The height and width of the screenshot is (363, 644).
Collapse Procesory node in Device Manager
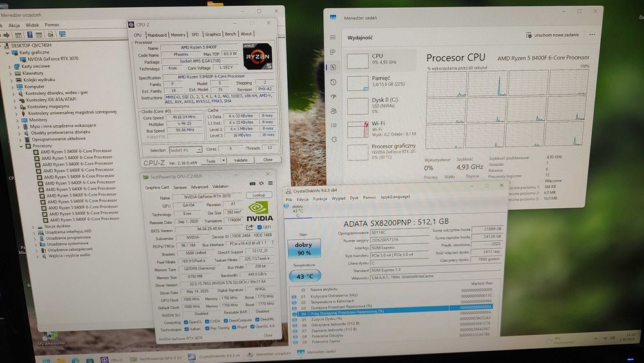click(21, 146)
